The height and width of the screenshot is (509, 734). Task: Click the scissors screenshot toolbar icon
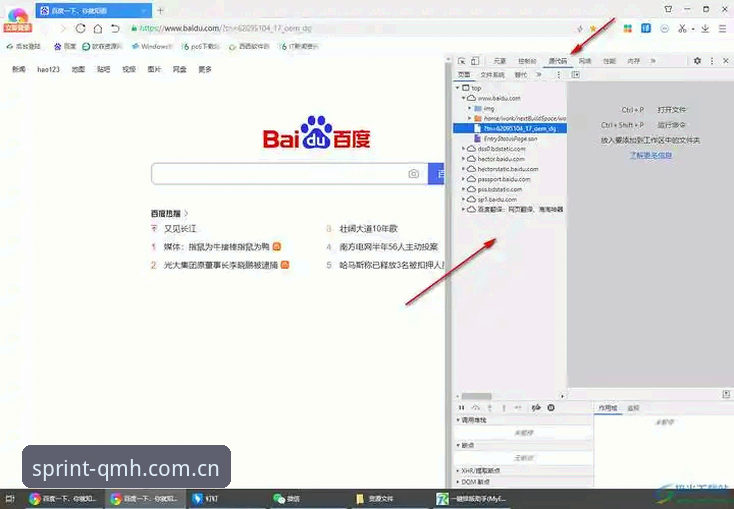(683, 29)
